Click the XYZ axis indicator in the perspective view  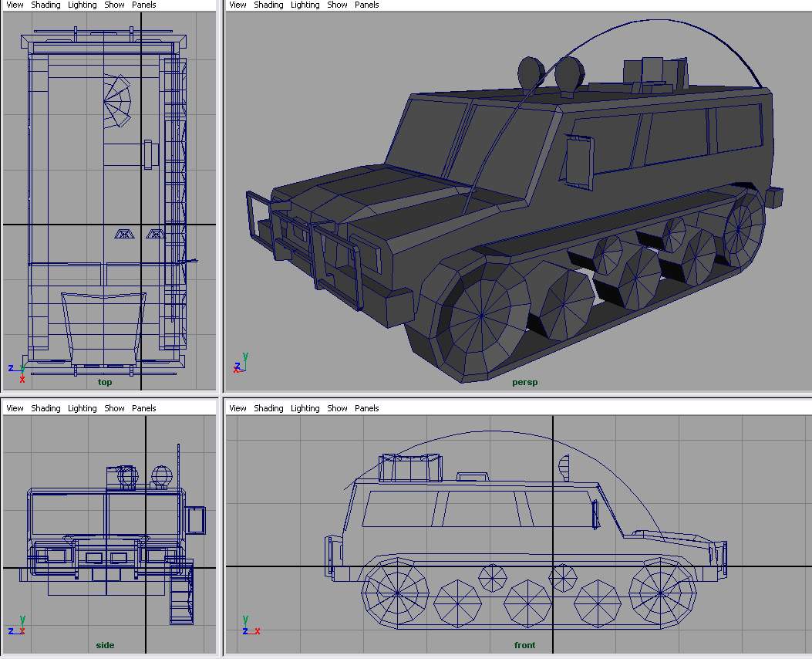click(240, 363)
